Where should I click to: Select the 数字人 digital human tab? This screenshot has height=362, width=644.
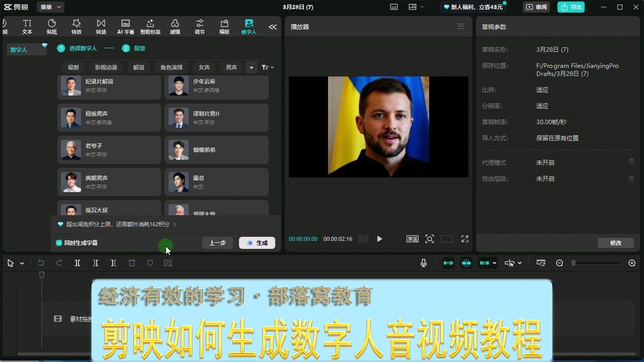click(249, 27)
